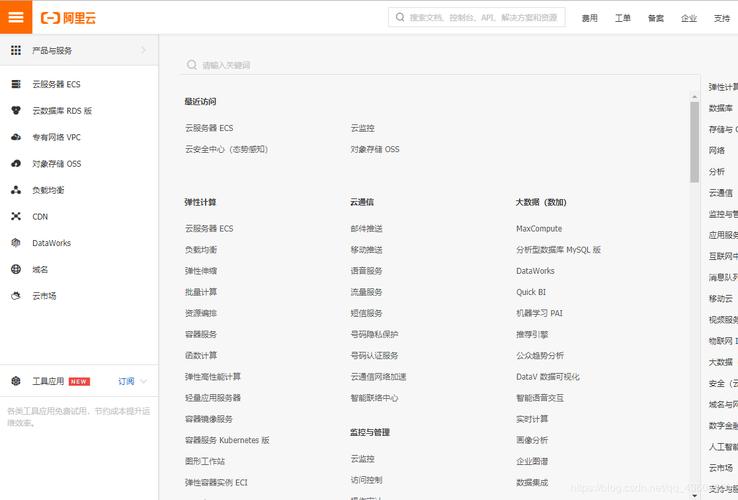This screenshot has width=738, height=500.
Task: Open the orange hamburger menu
Action: coord(16,17)
